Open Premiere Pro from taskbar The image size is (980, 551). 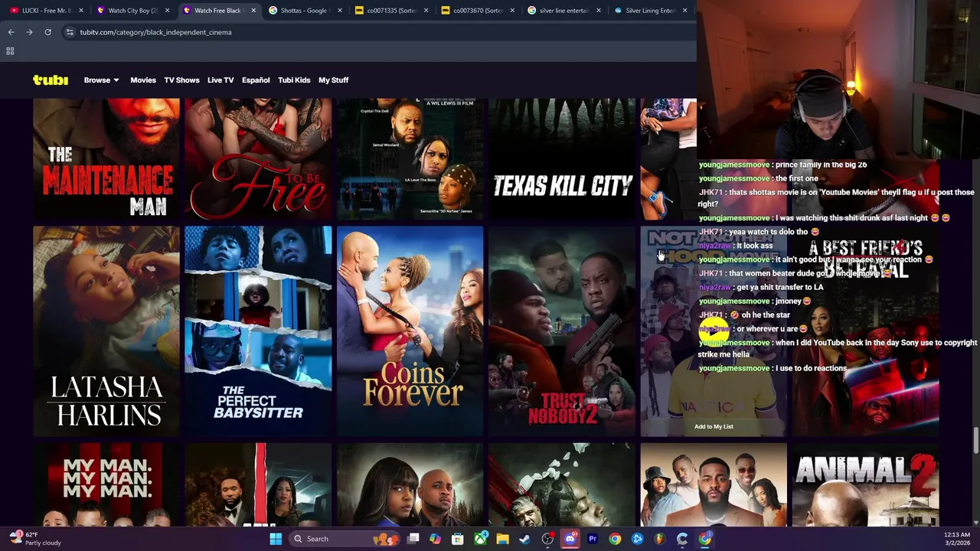(592, 539)
